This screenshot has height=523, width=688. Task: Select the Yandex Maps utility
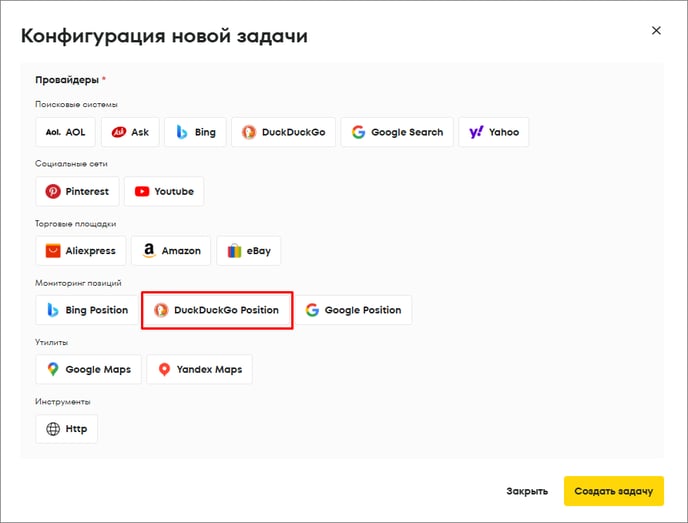(x=199, y=369)
